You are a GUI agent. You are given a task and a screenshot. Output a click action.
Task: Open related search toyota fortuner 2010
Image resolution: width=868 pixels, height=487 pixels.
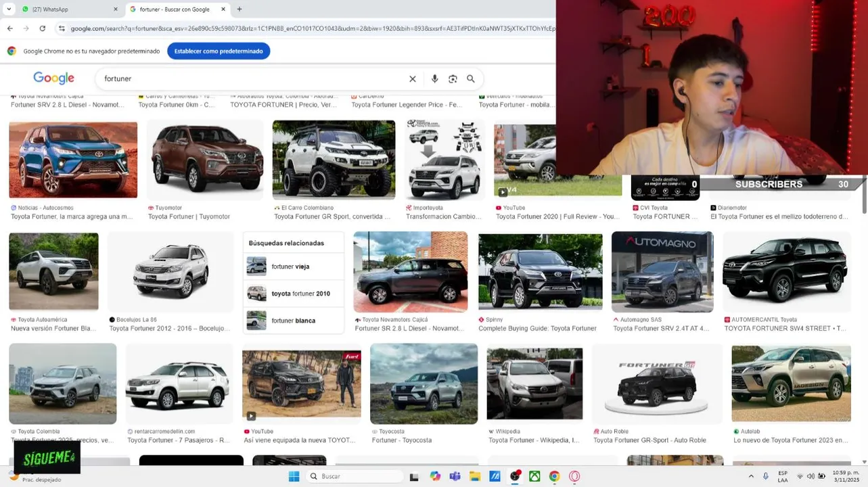point(294,294)
